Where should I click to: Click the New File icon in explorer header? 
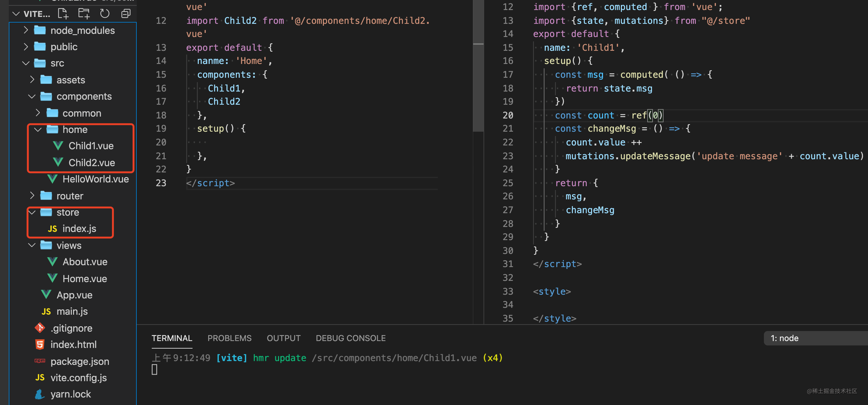tap(63, 14)
